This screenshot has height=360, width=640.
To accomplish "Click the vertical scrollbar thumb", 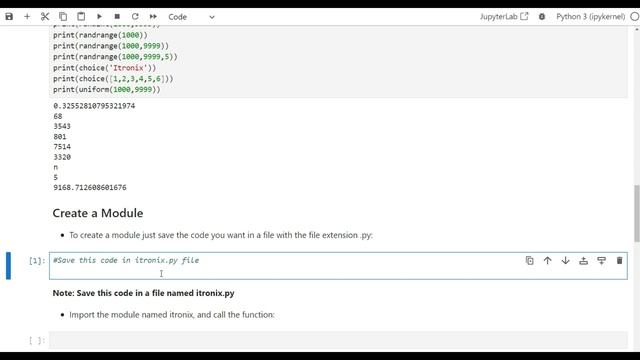I will (637, 213).
